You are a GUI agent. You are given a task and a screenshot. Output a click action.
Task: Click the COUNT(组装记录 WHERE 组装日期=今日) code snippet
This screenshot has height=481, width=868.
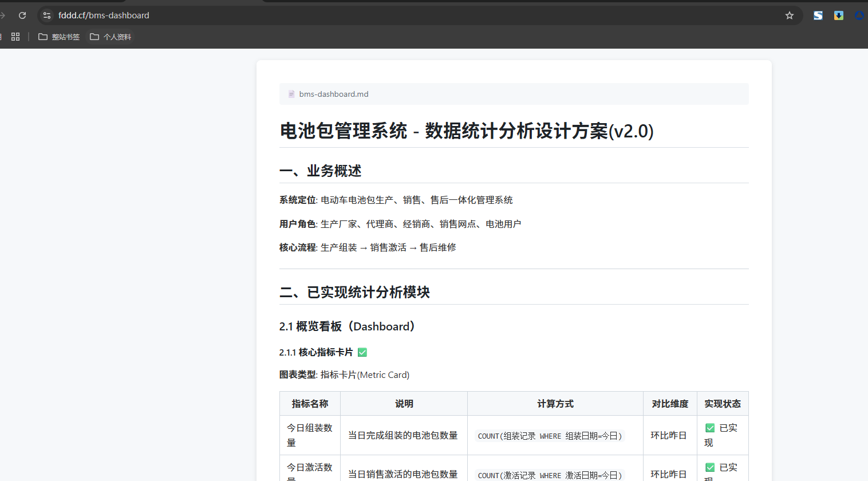click(x=549, y=436)
